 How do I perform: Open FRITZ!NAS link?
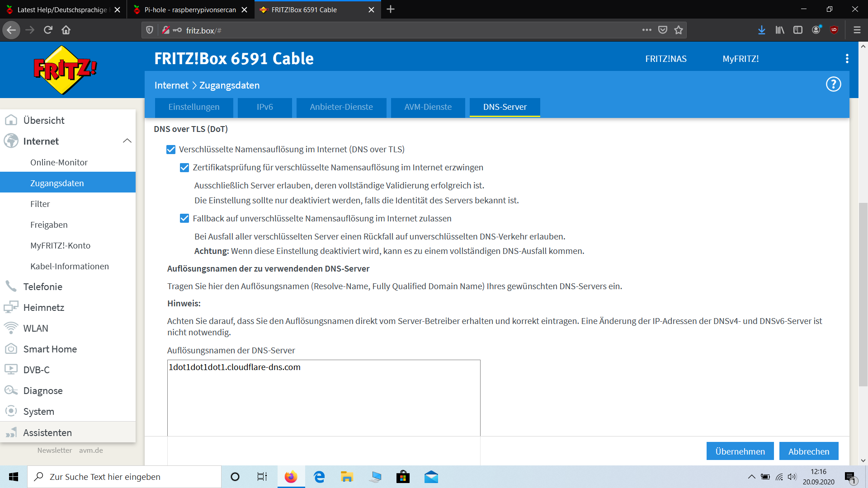[x=666, y=59]
